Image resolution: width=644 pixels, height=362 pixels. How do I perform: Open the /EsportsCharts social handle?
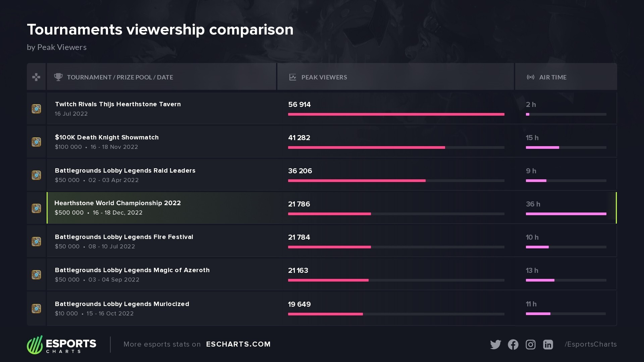pyautogui.click(x=590, y=344)
